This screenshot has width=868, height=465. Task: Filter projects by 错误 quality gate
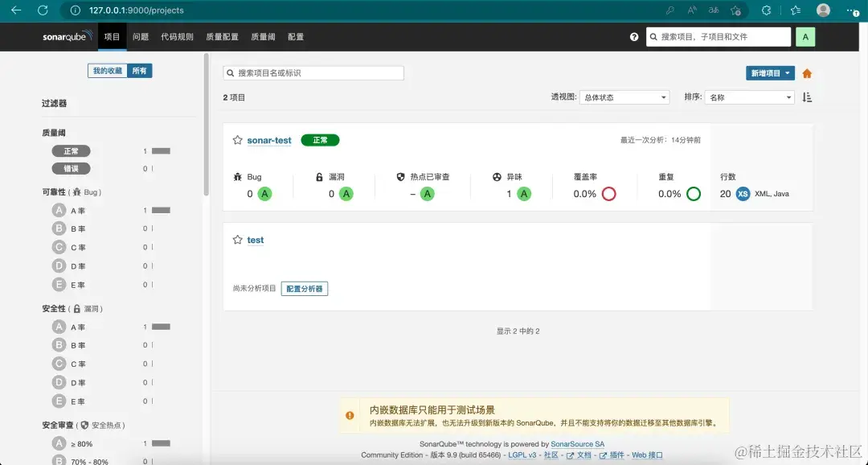tap(71, 168)
